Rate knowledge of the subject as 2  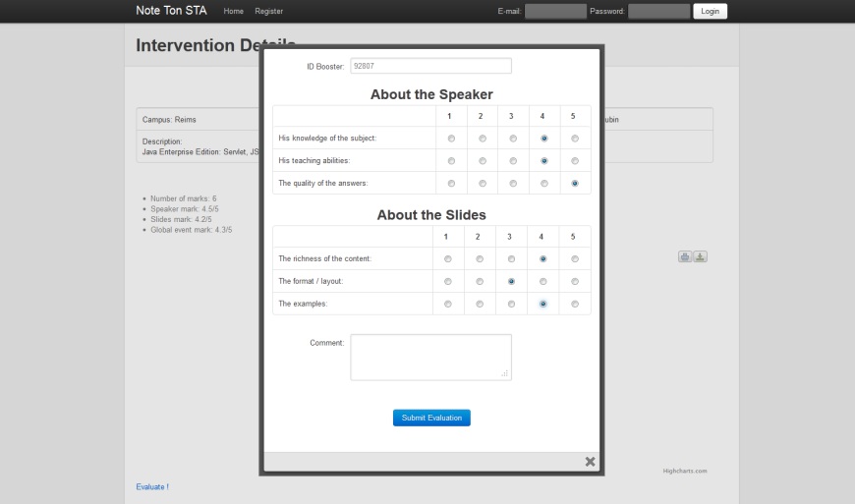483,139
